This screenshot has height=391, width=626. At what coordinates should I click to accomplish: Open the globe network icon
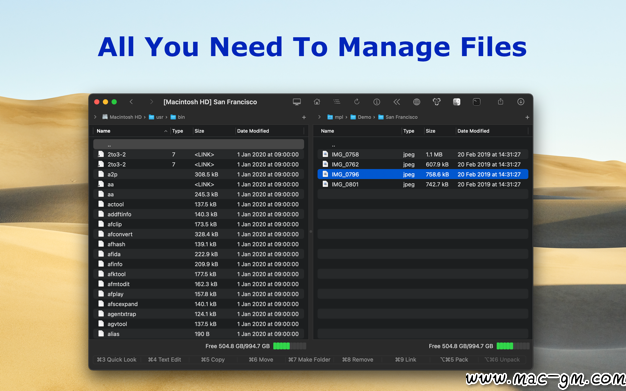coord(416,102)
